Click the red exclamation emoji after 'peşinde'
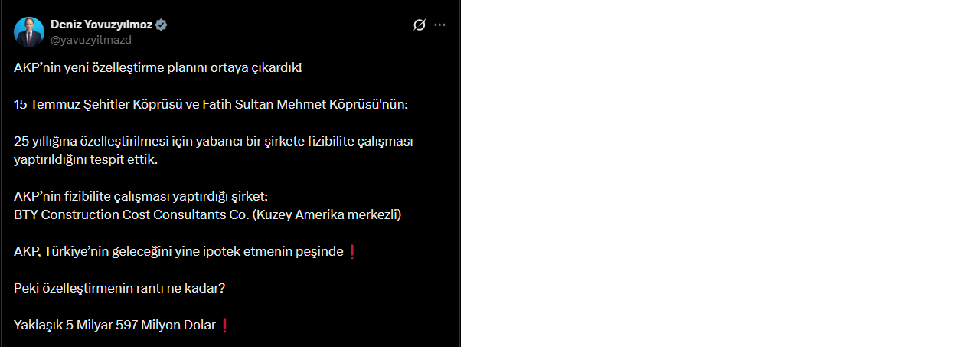 [x=352, y=251]
